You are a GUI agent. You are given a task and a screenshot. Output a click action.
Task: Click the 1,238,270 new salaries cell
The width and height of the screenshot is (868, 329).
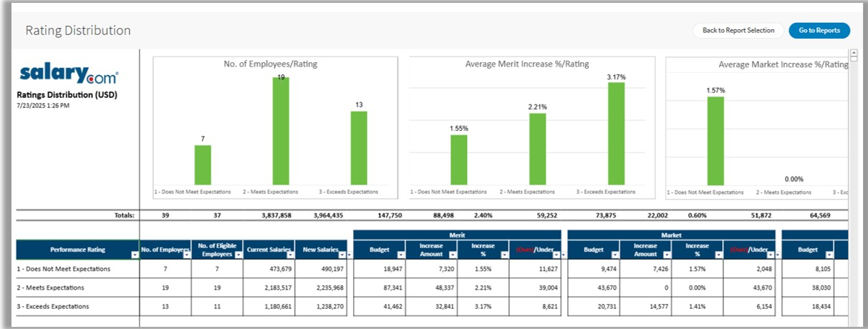321,306
